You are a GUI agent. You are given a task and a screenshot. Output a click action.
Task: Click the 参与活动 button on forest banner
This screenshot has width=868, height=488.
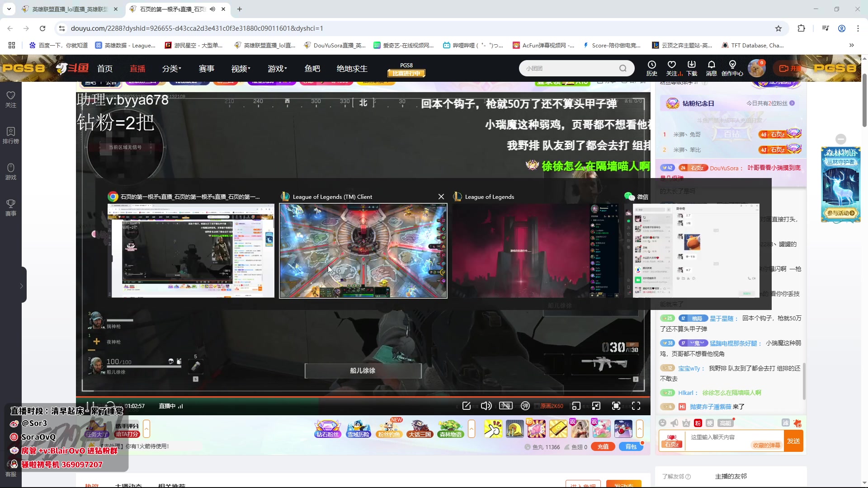(x=841, y=213)
